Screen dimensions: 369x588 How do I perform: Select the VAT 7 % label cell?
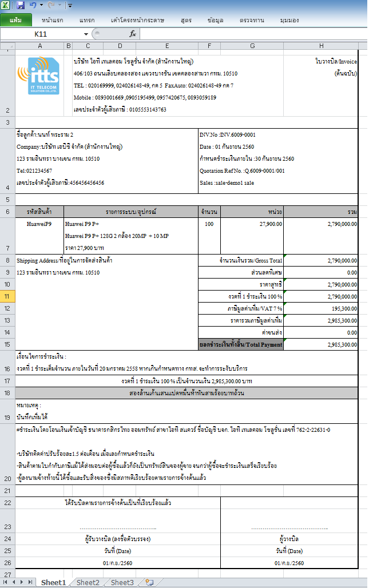(241, 308)
